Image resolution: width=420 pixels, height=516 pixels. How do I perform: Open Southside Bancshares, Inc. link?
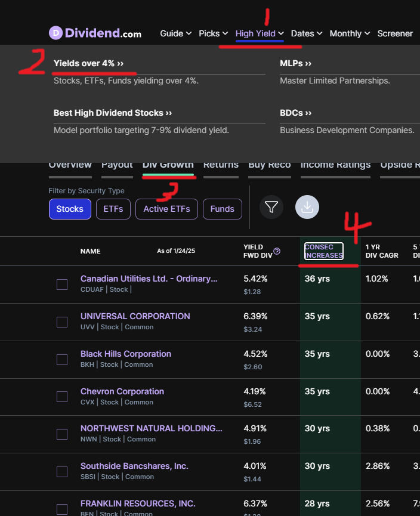point(134,466)
